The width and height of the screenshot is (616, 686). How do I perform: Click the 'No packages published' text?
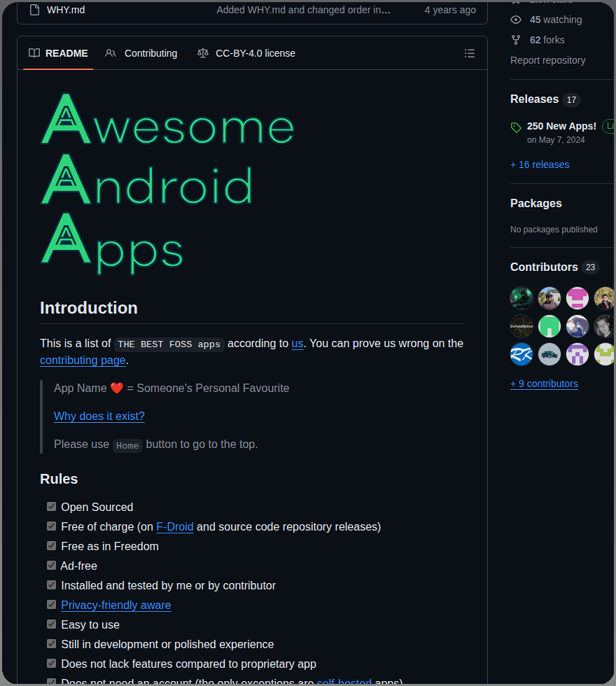(554, 230)
